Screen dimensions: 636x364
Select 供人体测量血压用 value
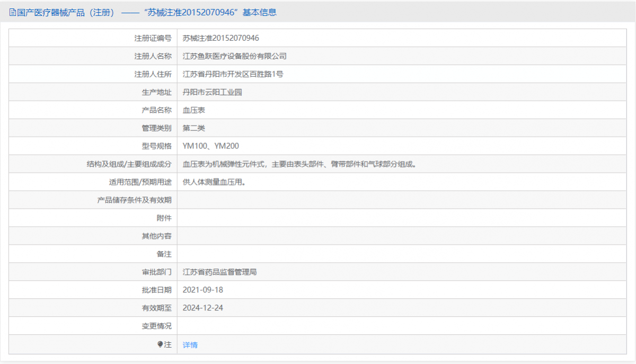pyautogui.click(x=214, y=182)
